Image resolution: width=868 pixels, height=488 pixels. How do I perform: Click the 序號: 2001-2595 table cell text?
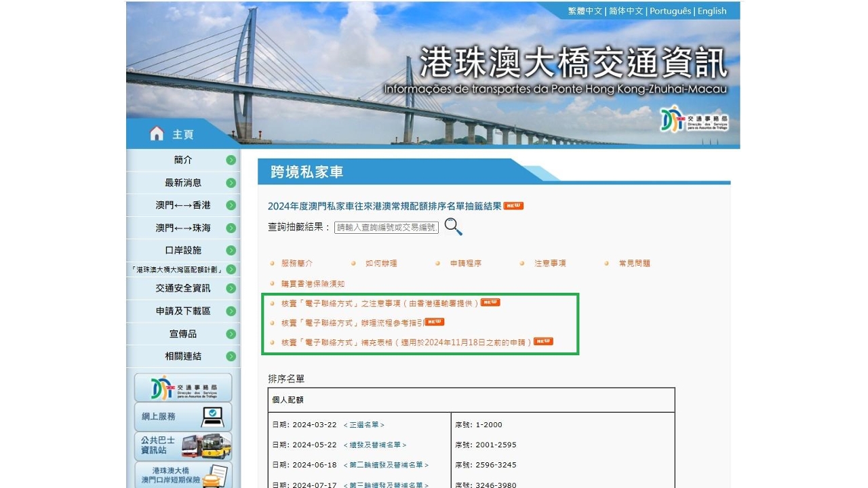(486, 445)
